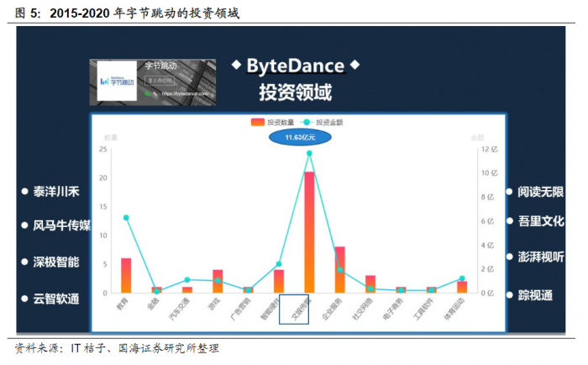Open the bytedance.com URL link
Screen dimensions: 588x365
pyautogui.click(x=185, y=93)
